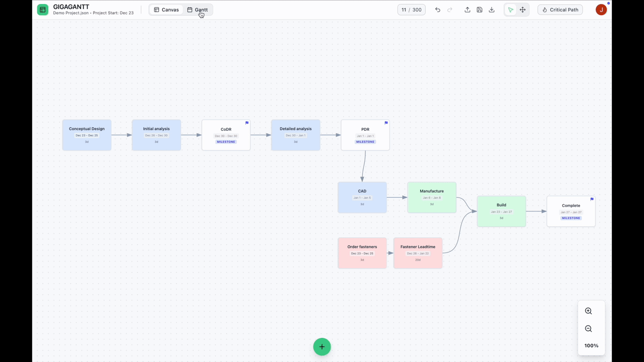Click the green GIGAGANTT logo icon
The width and height of the screenshot is (644, 362).
(x=42, y=10)
